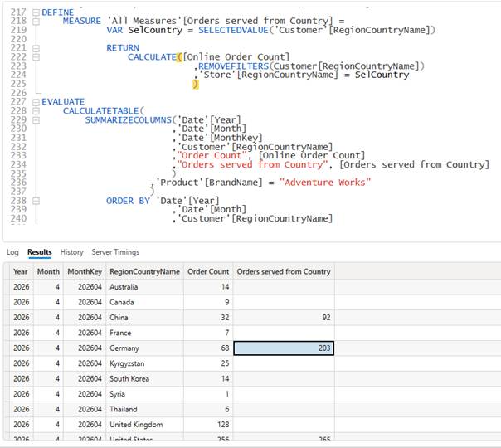Select the United Kingdom country cell
This screenshot has width=501, height=448.
[x=144, y=425]
